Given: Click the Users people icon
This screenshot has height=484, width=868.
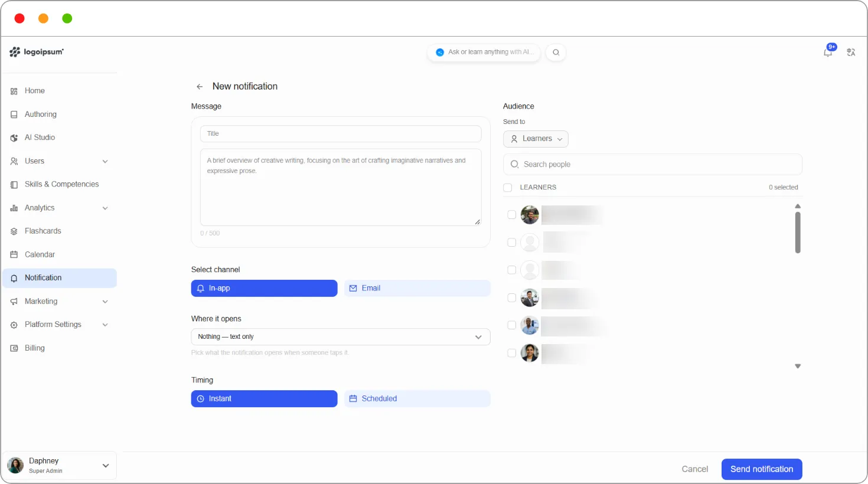Looking at the screenshot, I should coord(14,161).
